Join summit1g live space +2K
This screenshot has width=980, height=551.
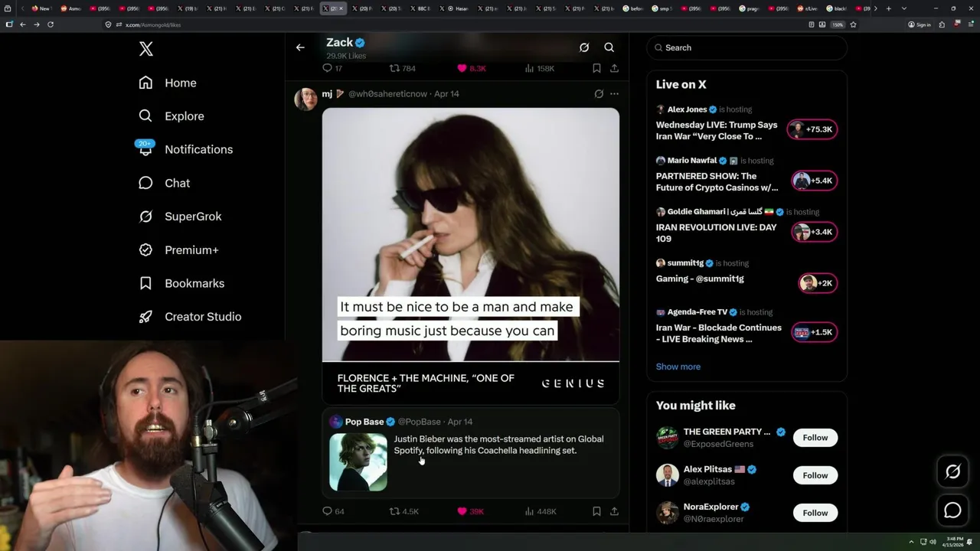point(818,283)
